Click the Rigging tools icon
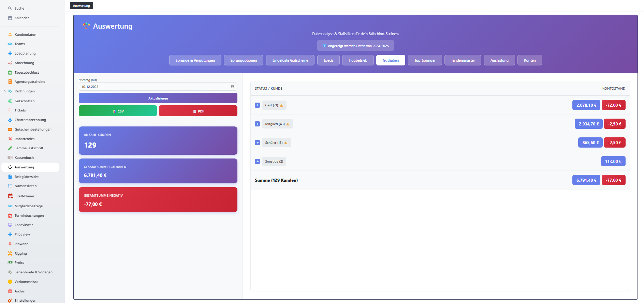 tap(10, 254)
